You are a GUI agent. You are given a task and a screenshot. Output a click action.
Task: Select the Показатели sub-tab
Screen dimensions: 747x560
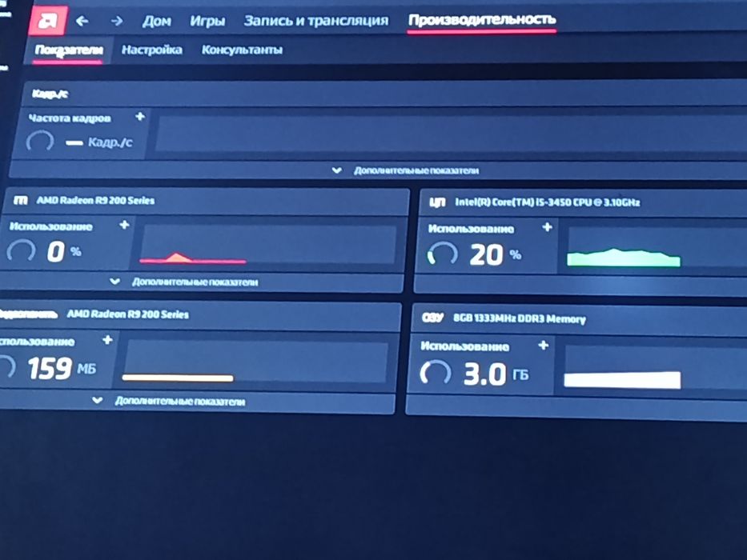[69, 50]
